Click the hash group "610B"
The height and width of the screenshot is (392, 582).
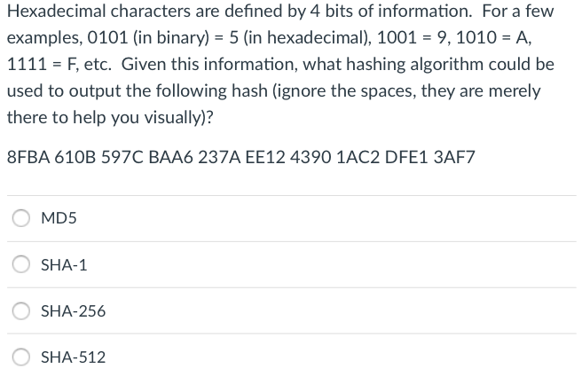tap(75, 157)
